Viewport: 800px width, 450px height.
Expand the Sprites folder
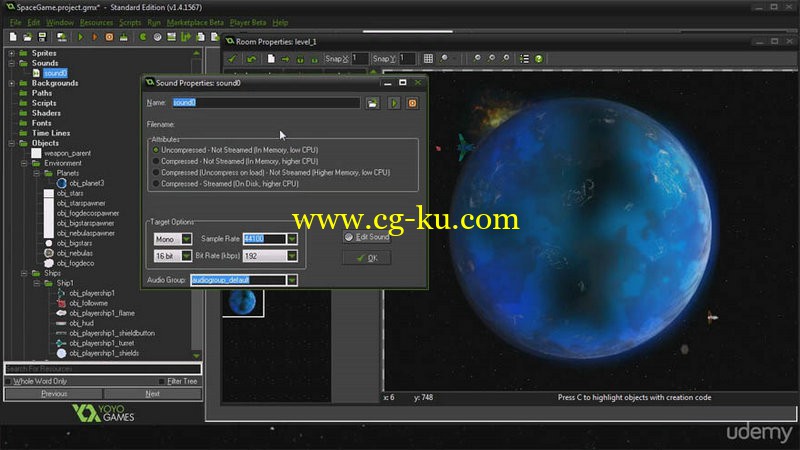point(11,53)
